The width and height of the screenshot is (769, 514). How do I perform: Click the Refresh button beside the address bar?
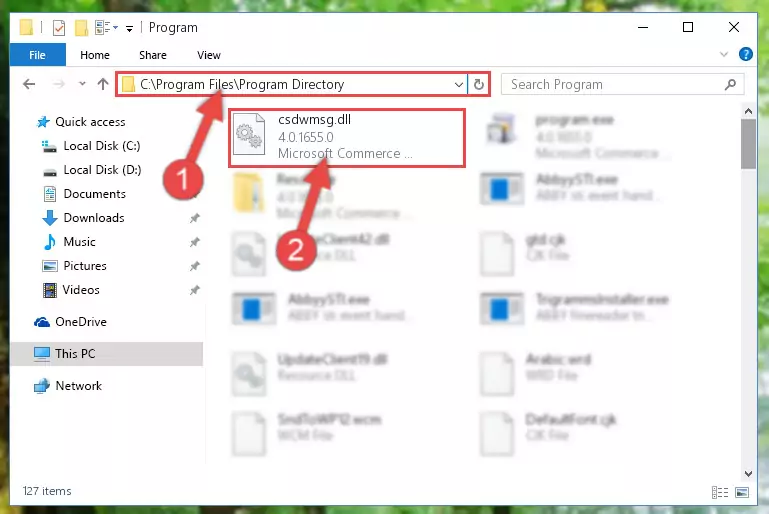[479, 84]
